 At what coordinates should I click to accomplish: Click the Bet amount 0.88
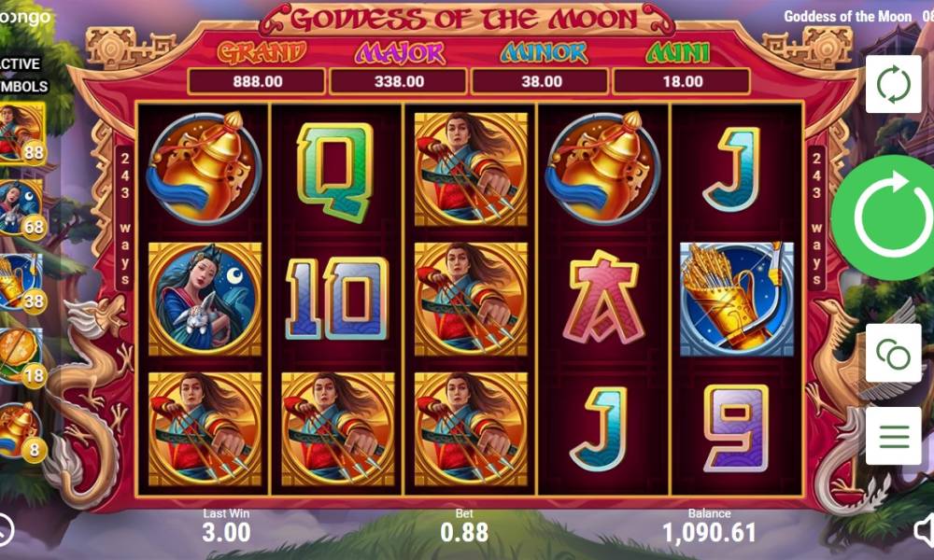click(464, 532)
